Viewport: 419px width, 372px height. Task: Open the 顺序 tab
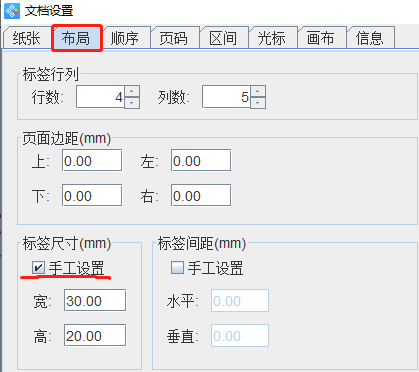point(125,38)
